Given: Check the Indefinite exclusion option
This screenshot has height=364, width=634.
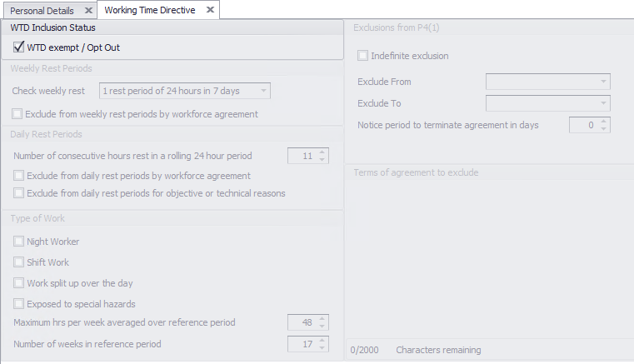Looking at the screenshot, I should point(363,56).
